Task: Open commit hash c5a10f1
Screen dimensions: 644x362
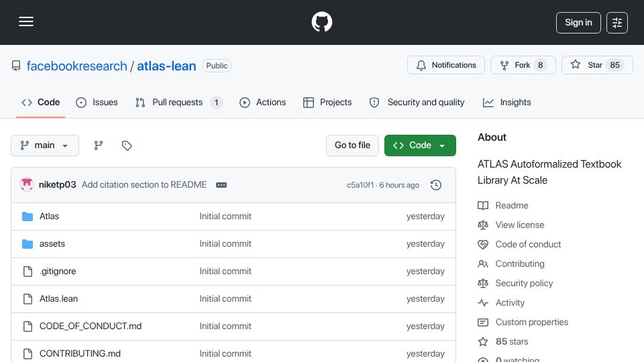Action: point(360,185)
